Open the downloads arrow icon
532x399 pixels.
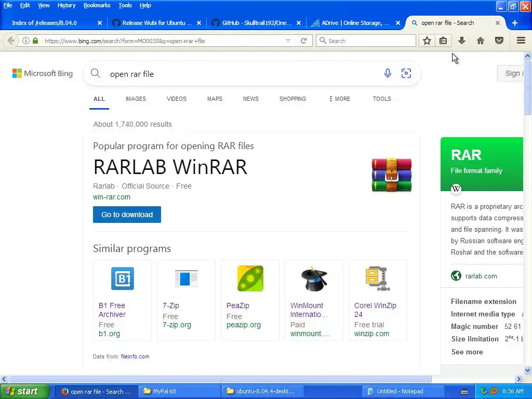(462, 41)
